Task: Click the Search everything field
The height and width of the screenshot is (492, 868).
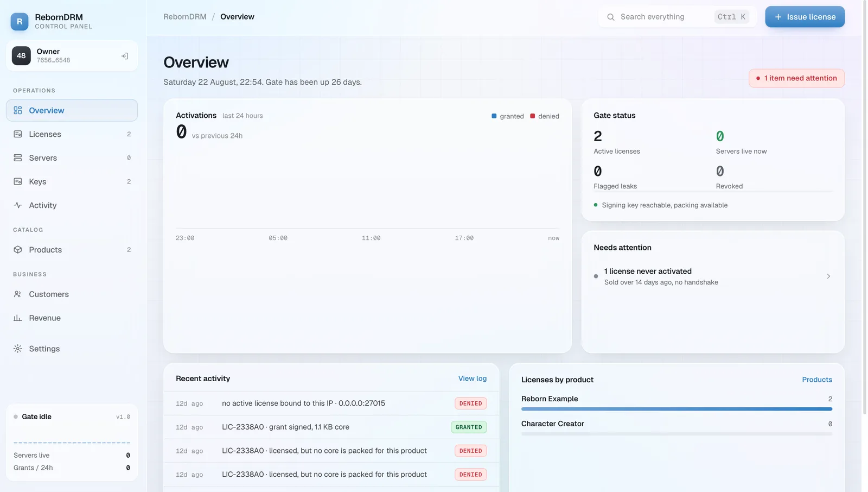Action: pos(677,17)
